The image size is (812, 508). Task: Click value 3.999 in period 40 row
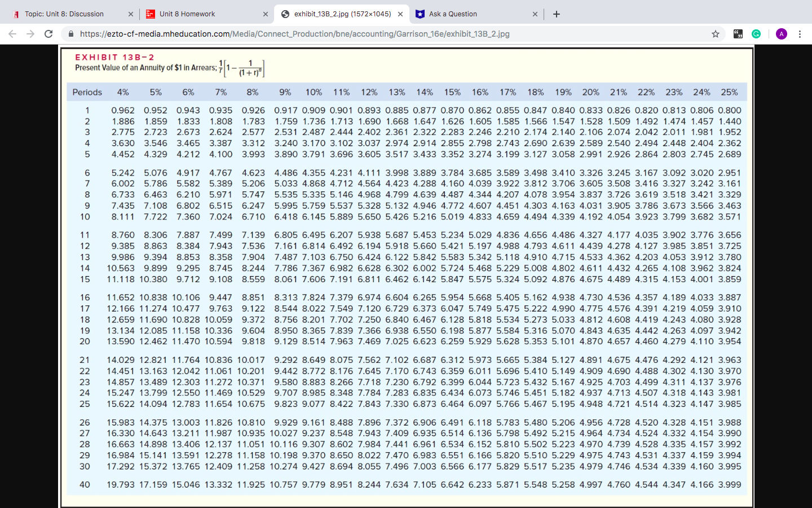730,484
